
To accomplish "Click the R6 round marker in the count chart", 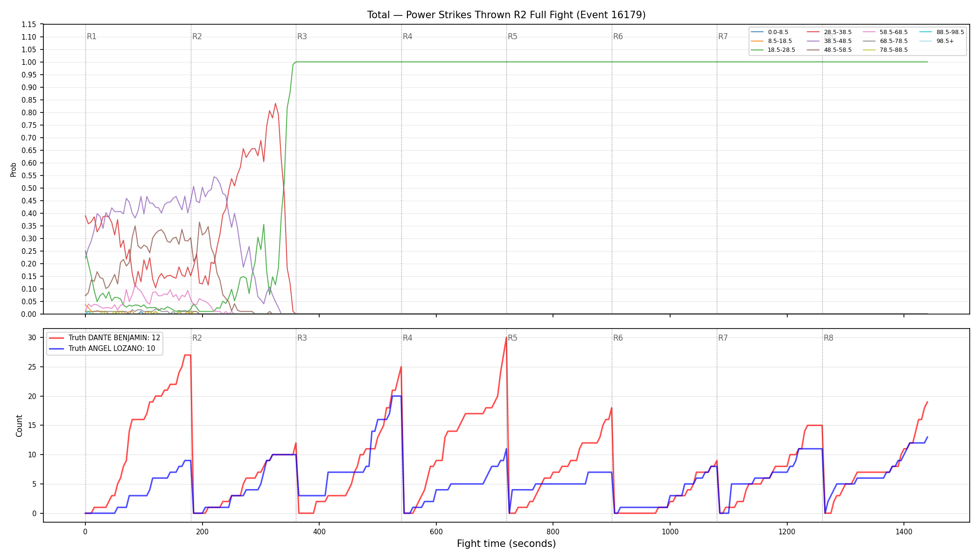I will tap(618, 338).
